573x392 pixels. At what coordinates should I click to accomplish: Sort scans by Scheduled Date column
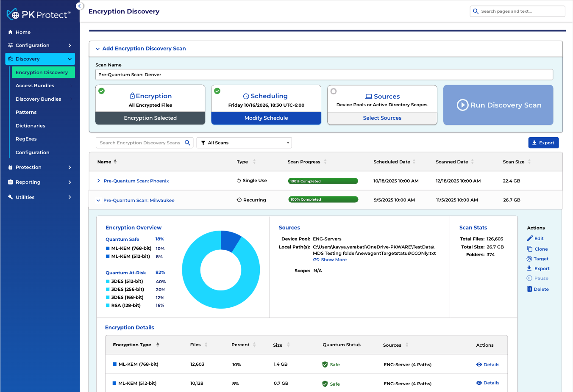pyautogui.click(x=414, y=162)
